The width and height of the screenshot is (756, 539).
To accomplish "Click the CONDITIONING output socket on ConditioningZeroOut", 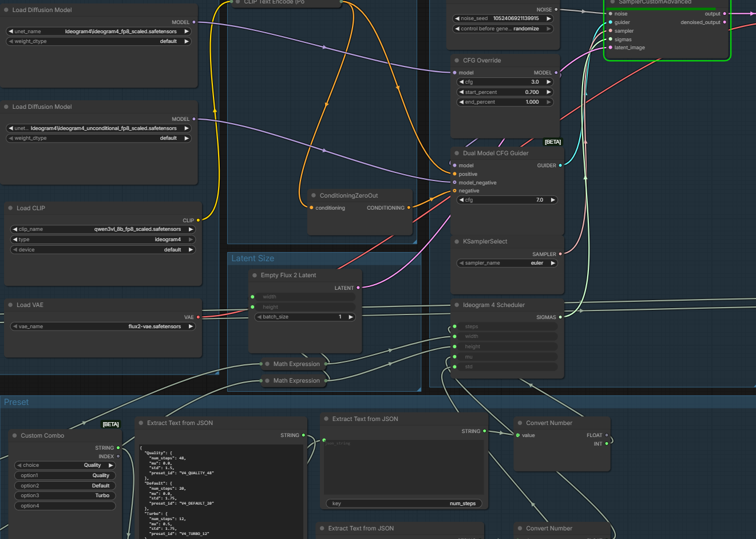I will coord(409,208).
